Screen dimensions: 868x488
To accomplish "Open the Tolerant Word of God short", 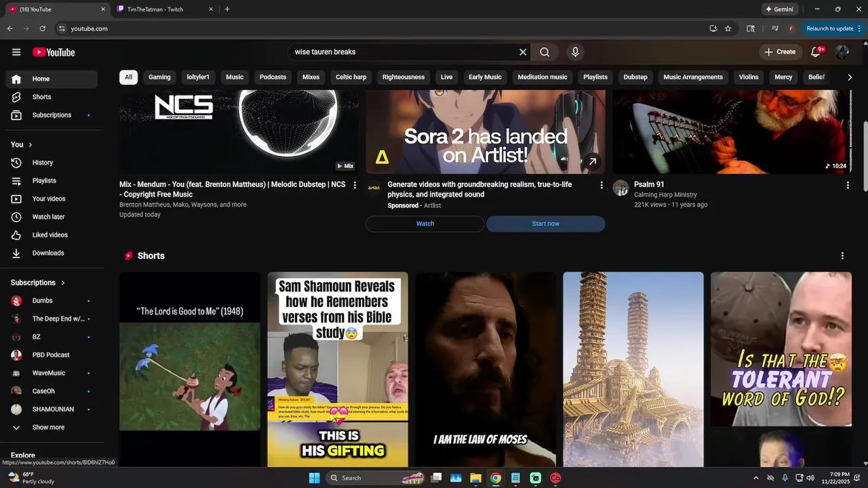I will (x=781, y=369).
